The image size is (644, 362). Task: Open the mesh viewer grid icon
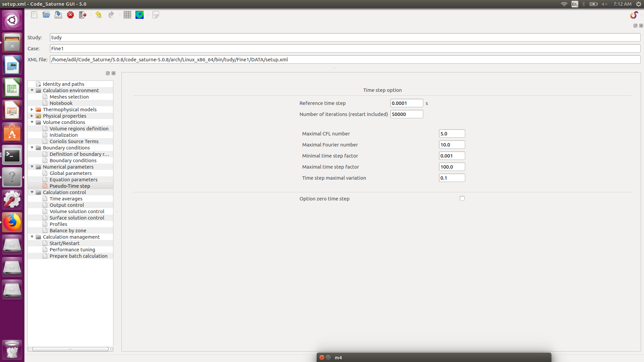coord(127,15)
